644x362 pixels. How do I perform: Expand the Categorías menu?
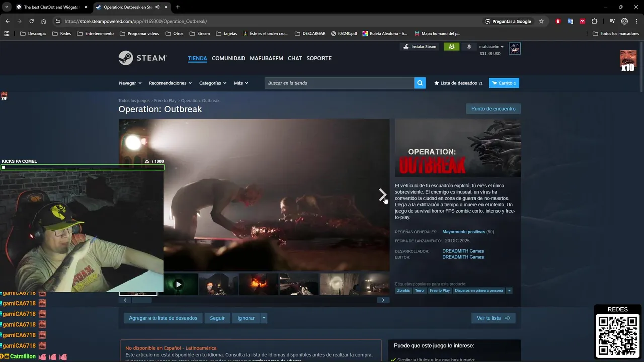pyautogui.click(x=213, y=83)
